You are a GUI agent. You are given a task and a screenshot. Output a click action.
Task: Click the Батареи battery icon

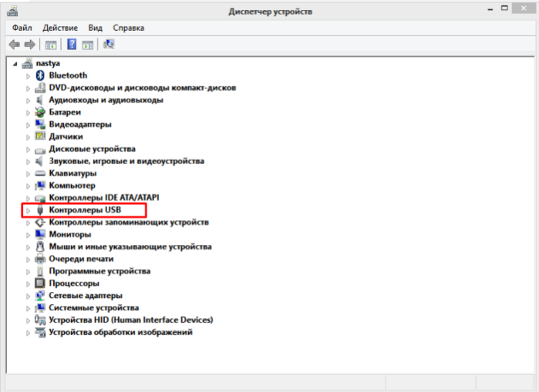[x=40, y=112]
